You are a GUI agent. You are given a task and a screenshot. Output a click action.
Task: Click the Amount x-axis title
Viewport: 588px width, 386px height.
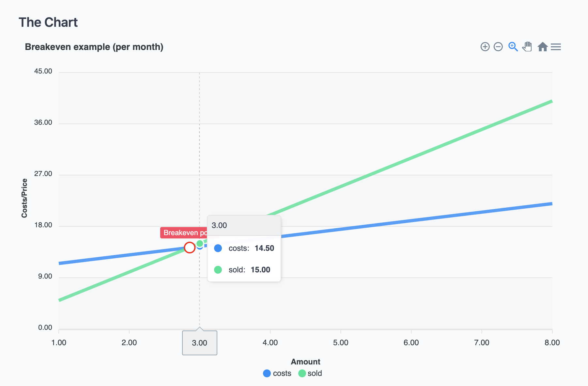pyautogui.click(x=305, y=362)
